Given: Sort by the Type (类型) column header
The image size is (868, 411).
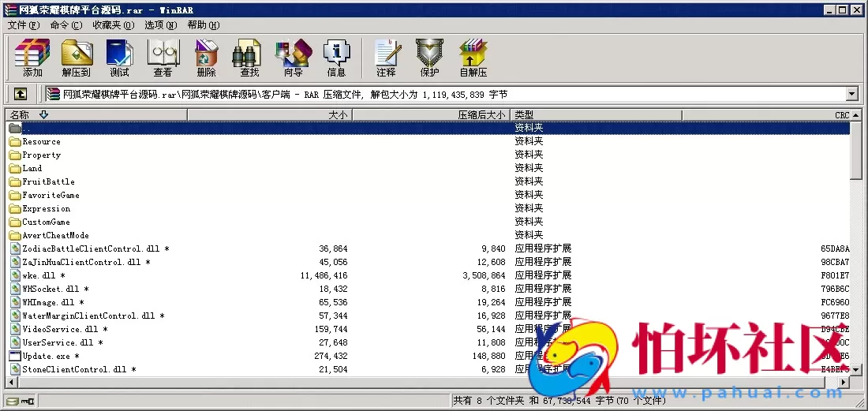Looking at the screenshot, I should [597, 115].
